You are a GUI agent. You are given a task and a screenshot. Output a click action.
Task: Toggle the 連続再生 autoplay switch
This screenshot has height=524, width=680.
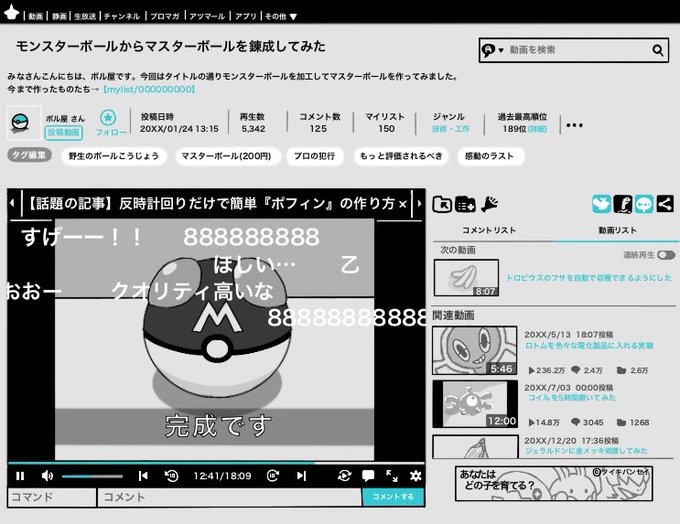tap(667, 255)
